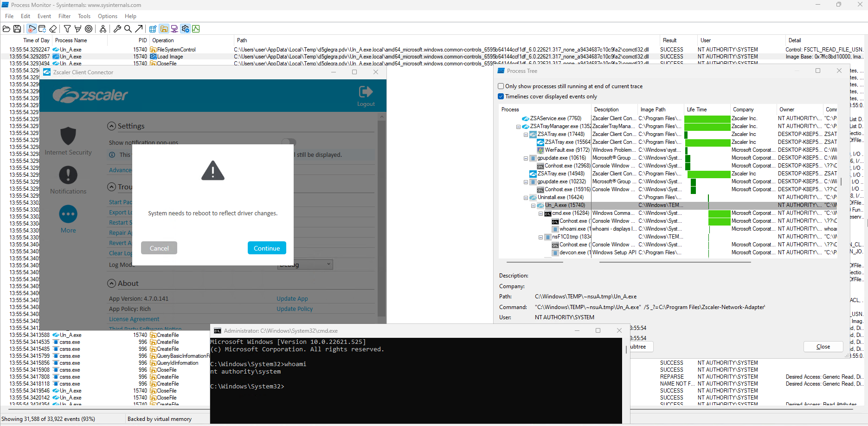Toggle Show Network Activity icon

point(174,29)
